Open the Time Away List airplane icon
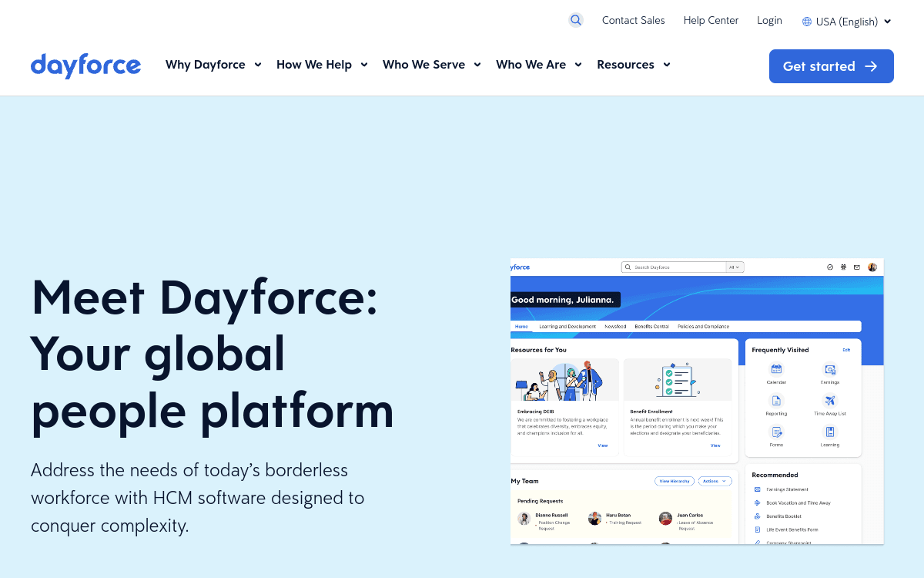924x578 pixels. (830, 401)
